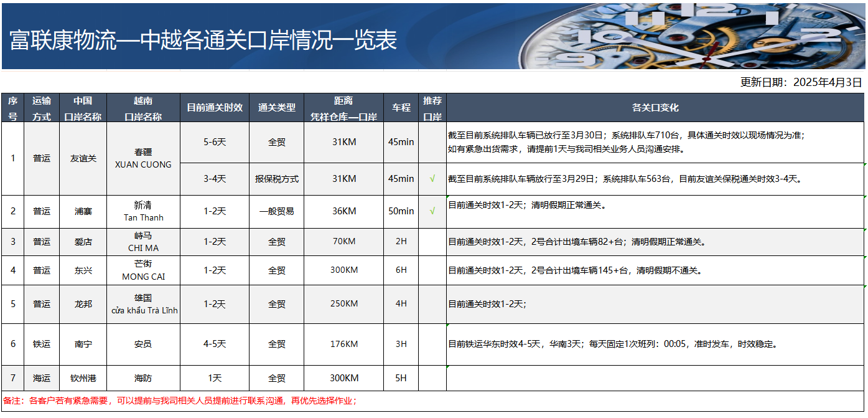Click the recommended checkmark in the 报保税方式 row

432,179
